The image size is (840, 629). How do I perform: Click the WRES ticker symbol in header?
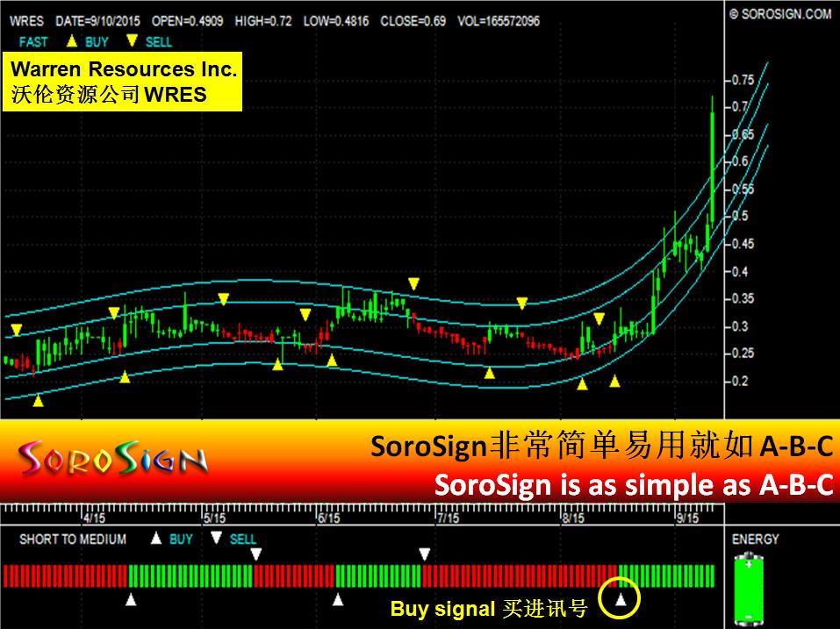(x=27, y=21)
